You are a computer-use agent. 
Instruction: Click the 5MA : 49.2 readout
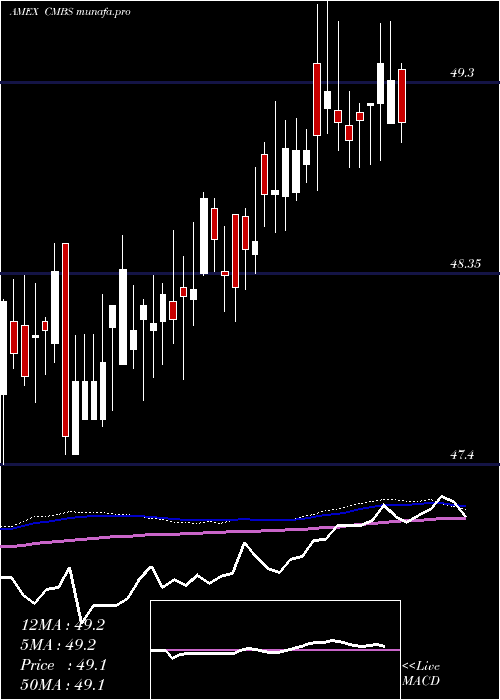pyautogui.click(x=58, y=645)
